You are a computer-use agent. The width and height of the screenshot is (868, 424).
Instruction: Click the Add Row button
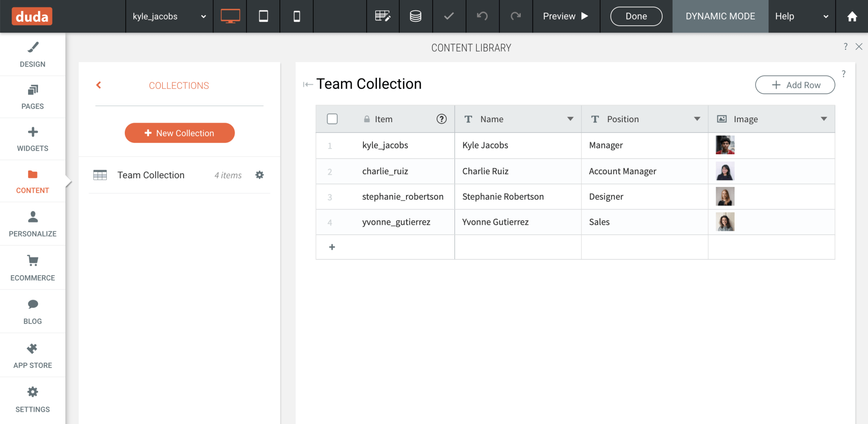(x=795, y=85)
